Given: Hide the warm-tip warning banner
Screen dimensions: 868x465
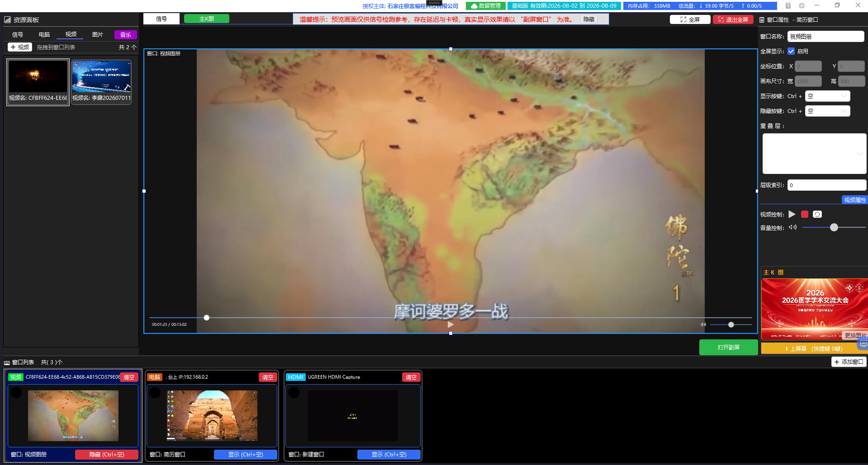Looking at the screenshot, I should [x=589, y=19].
